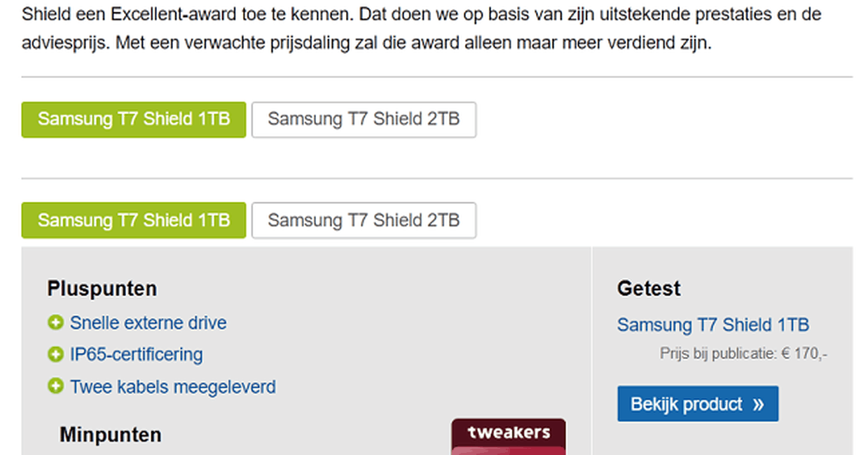Select the first Samsung T7 Shield 1TB tab below the intro paragraph

(x=134, y=119)
